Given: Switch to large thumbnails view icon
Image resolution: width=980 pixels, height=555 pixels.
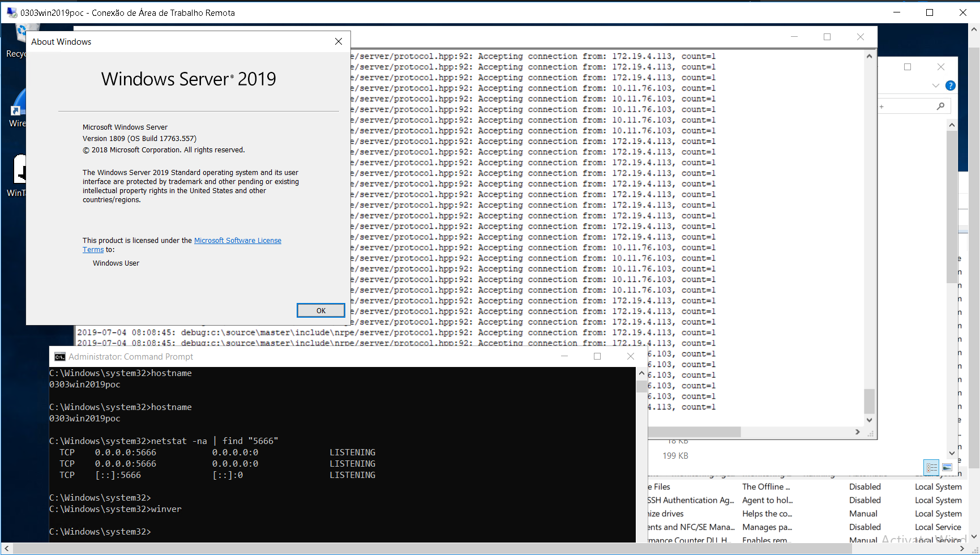Looking at the screenshot, I should pyautogui.click(x=947, y=468).
